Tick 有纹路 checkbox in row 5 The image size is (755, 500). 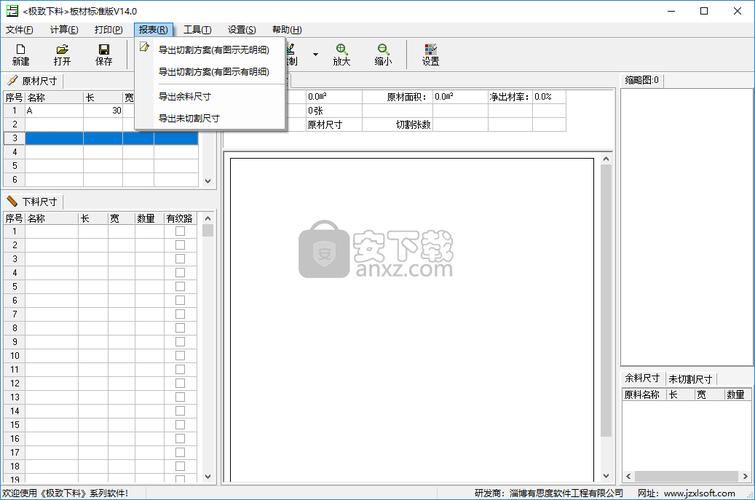point(180,287)
